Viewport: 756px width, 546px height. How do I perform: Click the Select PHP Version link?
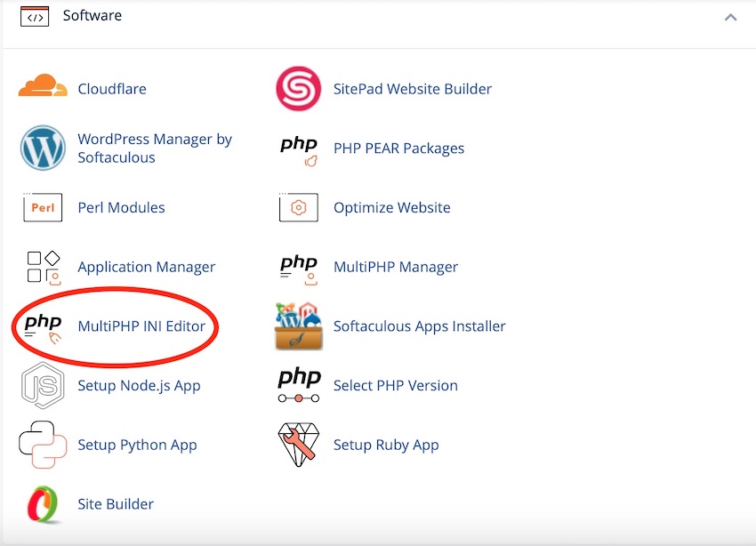click(x=396, y=386)
